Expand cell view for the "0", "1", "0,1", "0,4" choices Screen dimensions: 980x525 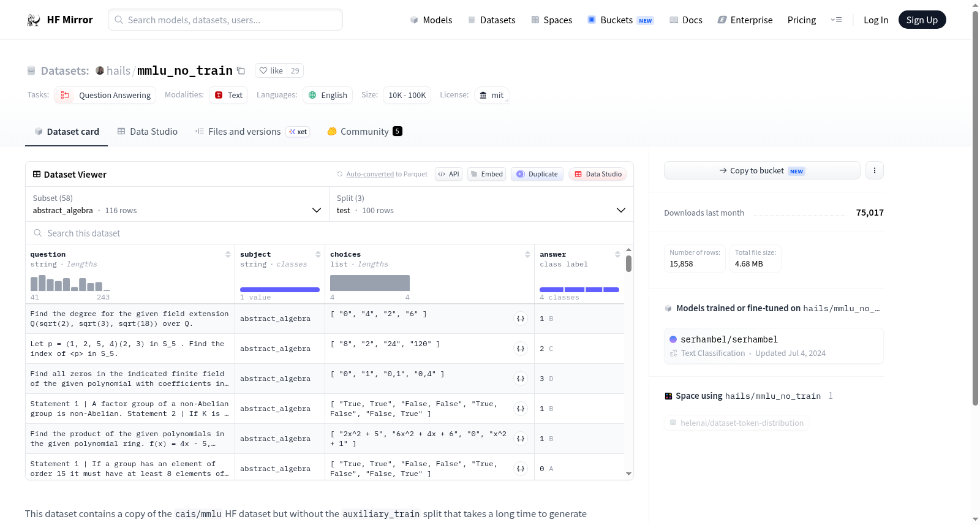521,379
